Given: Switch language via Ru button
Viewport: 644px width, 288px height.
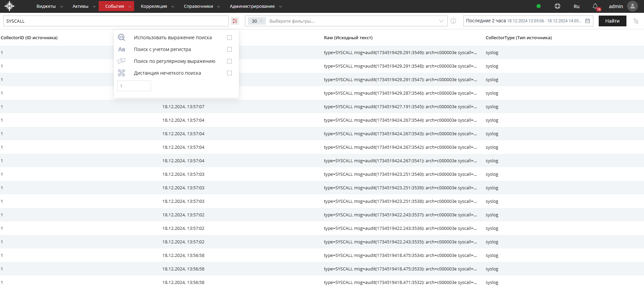Looking at the screenshot, I should coord(576,6).
